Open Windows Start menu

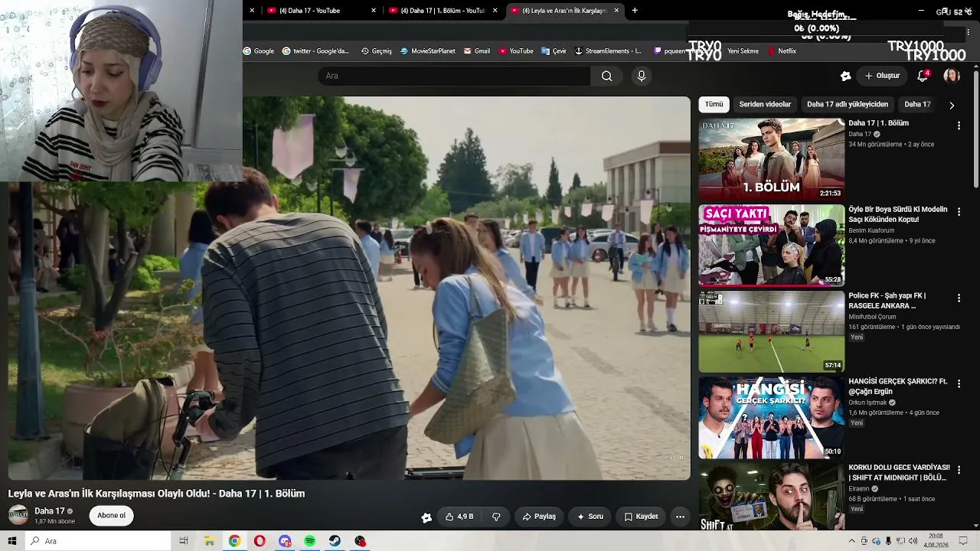click(12, 541)
